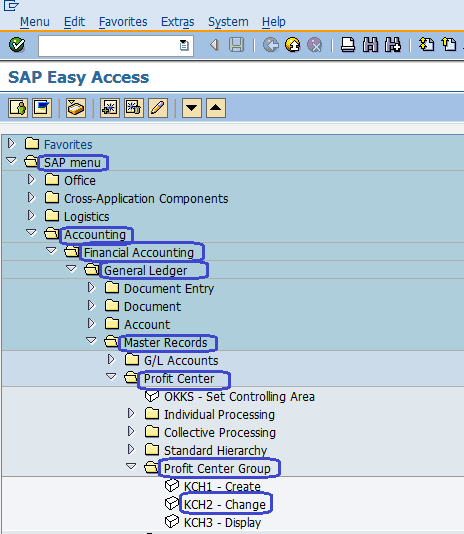
Task: Open the window control menu icon
Action: 11,5
